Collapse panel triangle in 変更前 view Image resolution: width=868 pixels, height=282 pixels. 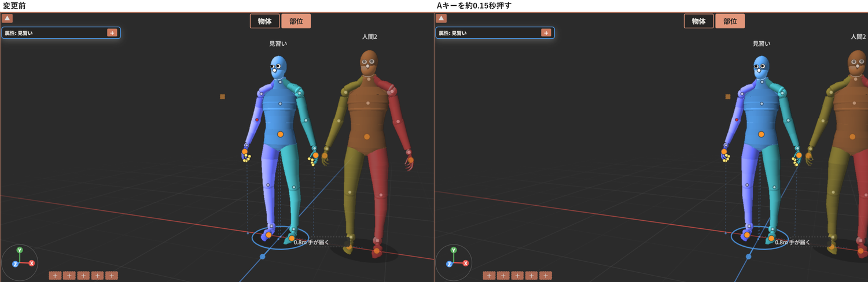7,18
